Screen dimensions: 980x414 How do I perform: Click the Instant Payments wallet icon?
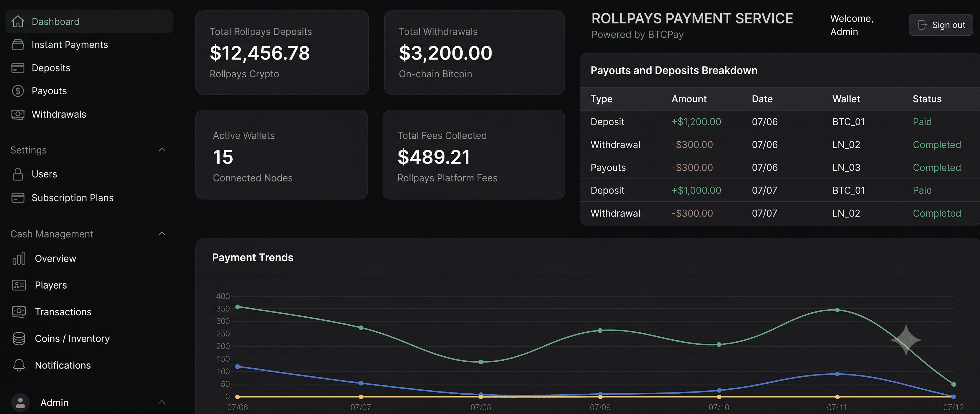tap(18, 45)
